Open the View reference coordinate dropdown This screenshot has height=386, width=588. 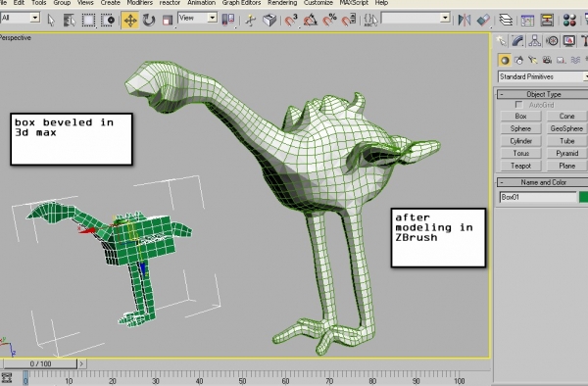[x=198, y=18]
